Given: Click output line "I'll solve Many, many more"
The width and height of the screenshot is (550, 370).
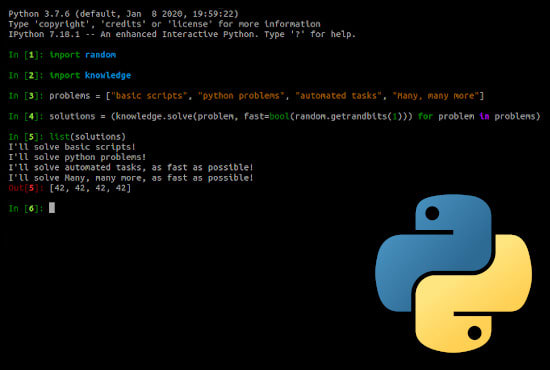Looking at the screenshot, I should coord(131,178).
